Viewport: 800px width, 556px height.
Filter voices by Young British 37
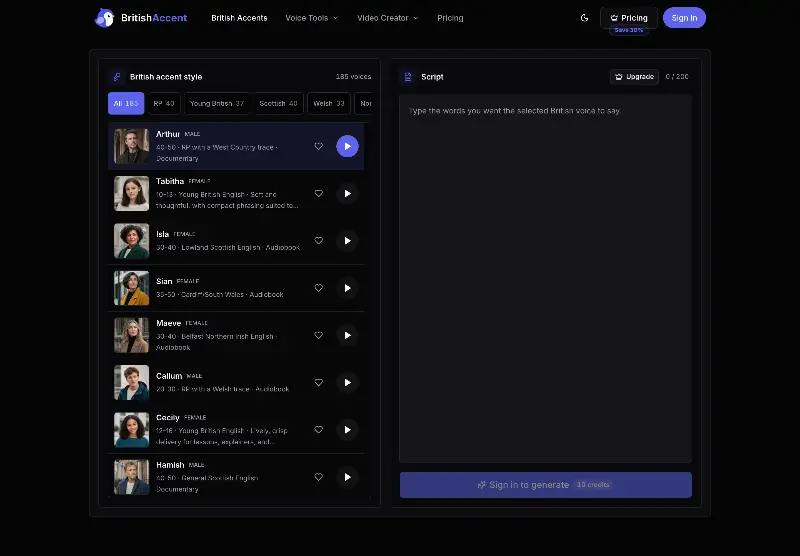217,104
